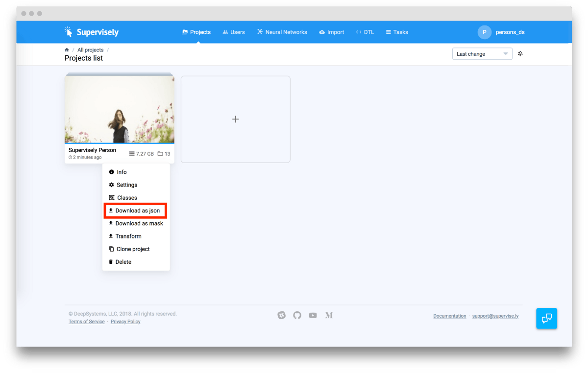Navigate to the DTL section

[x=365, y=32]
